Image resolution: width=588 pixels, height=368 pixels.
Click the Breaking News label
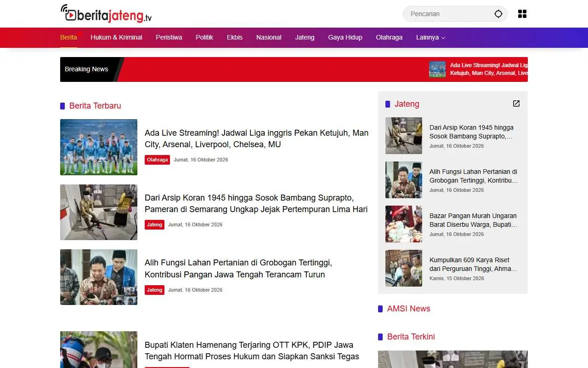(86, 69)
